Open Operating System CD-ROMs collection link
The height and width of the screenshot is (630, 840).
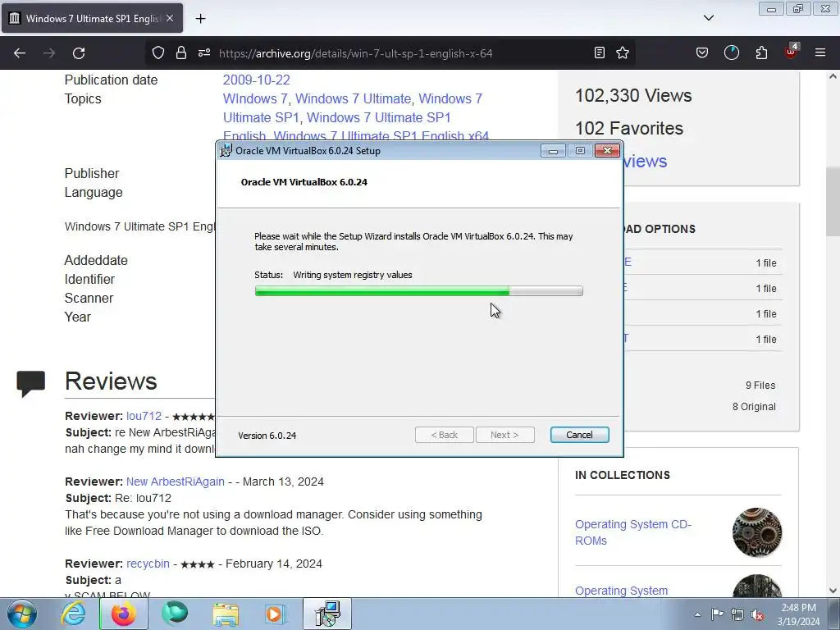[633, 532]
